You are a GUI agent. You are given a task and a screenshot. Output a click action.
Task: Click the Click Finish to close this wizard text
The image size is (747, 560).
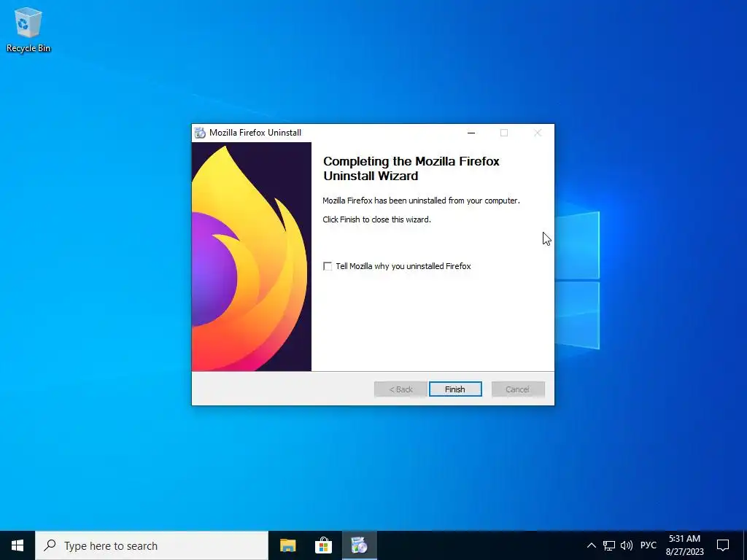tap(376, 219)
